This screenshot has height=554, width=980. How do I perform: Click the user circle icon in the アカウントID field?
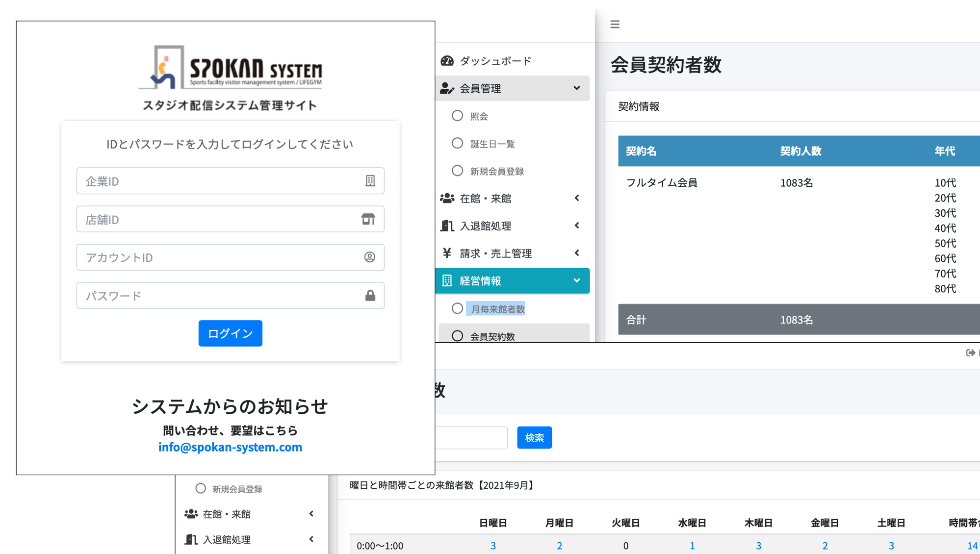coord(370,257)
